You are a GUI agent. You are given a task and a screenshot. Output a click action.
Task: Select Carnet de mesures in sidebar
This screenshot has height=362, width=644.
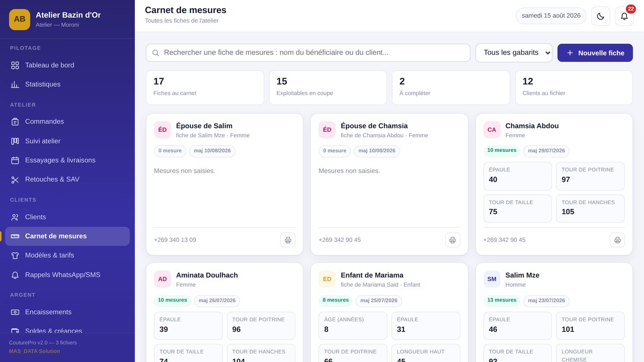click(x=67, y=236)
